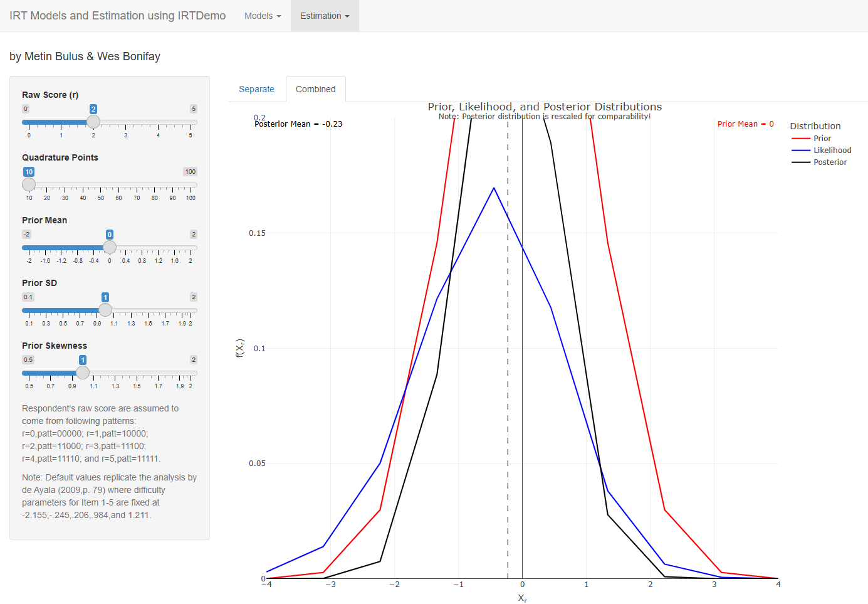Click the 'Prior Mean' heading in the sidebar
Viewport: 868px width, 604px height.
pyautogui.click(x=44, y=220)
